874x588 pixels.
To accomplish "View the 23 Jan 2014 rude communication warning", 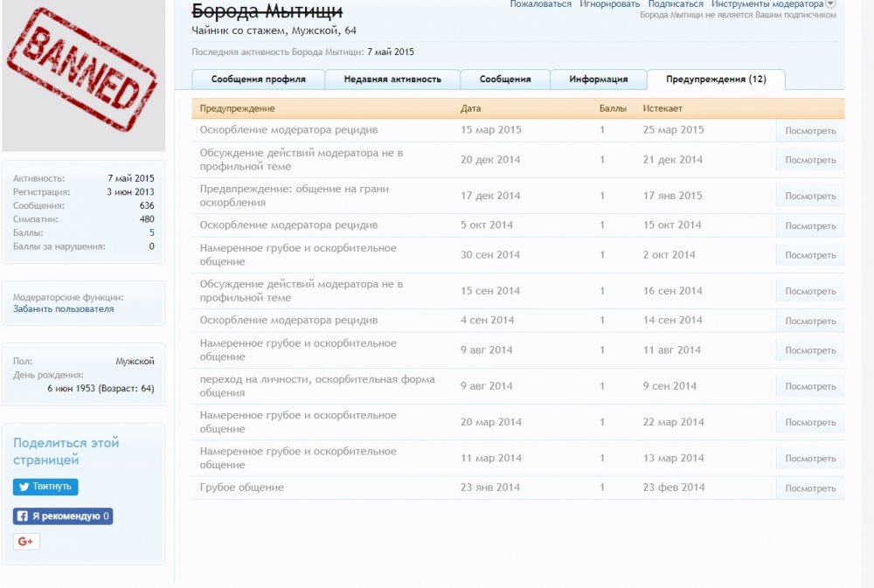I will pos(809,488).
